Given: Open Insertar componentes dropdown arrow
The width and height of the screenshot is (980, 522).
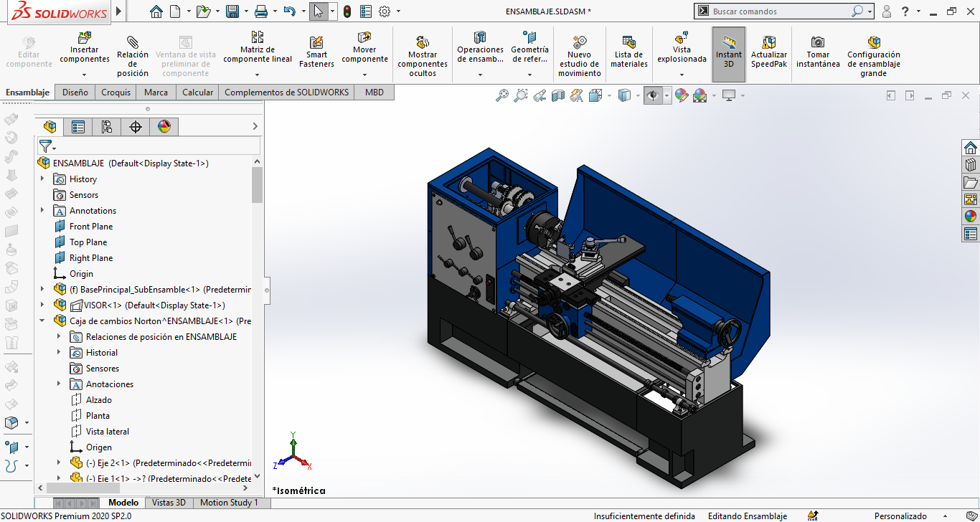Looking at the screenshot, I should pyautogui.click(x=85, y=75).
